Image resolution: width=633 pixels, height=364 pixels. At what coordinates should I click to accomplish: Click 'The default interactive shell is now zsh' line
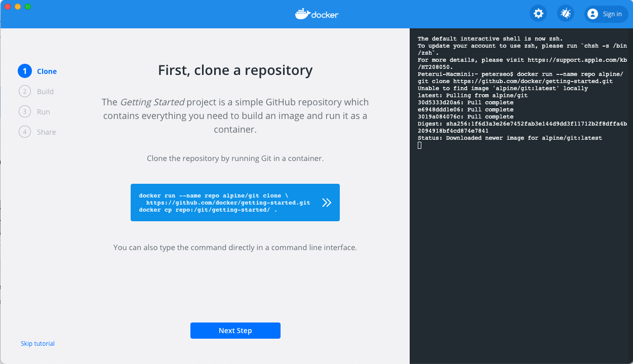[490, 39]
